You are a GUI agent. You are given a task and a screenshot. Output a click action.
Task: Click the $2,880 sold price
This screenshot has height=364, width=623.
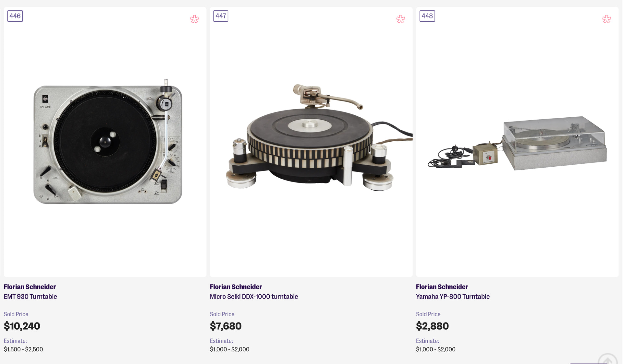tap(432, 326)
